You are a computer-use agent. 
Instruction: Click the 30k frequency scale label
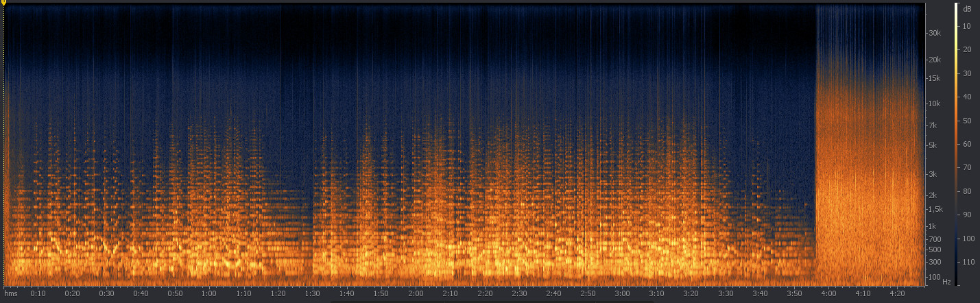tap(933, 33)
